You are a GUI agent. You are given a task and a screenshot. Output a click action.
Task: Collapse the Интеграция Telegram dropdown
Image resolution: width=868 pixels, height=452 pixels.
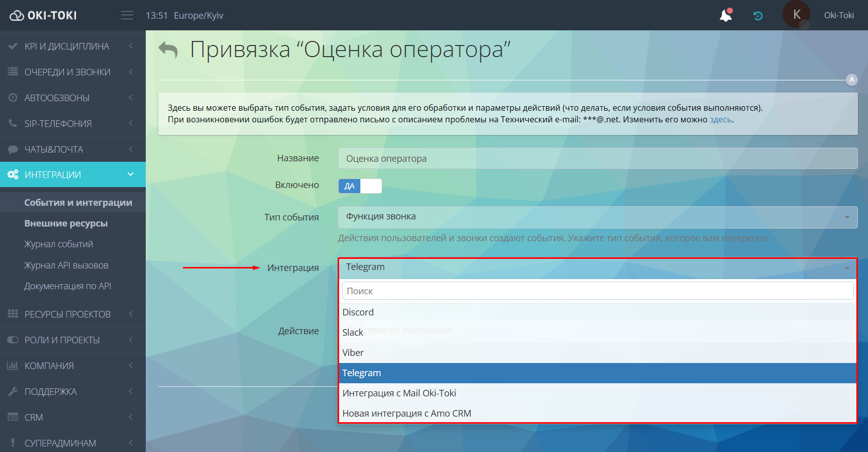(x=598, y=268)
